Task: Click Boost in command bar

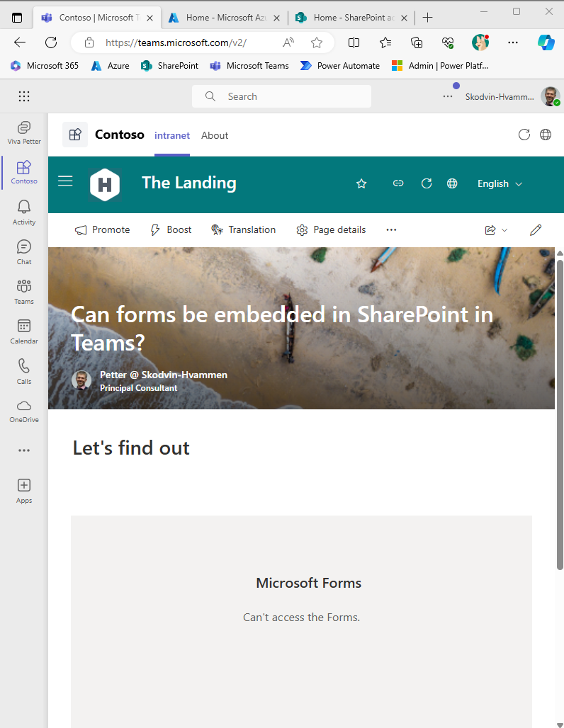Action: (x=171, y=230)
